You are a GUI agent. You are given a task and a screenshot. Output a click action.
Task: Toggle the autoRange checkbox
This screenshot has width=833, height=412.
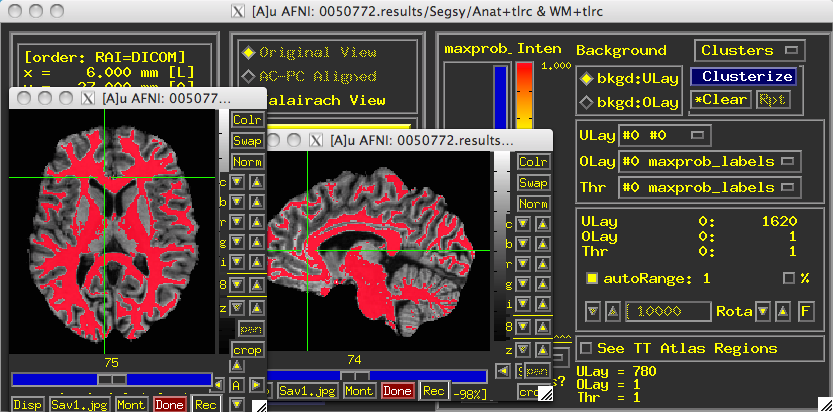[592, 278]
